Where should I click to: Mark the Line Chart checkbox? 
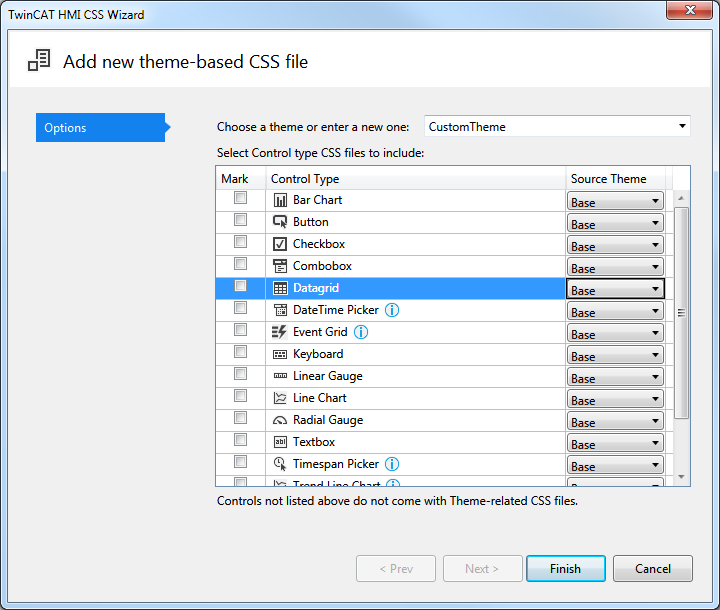click(240, 395)
